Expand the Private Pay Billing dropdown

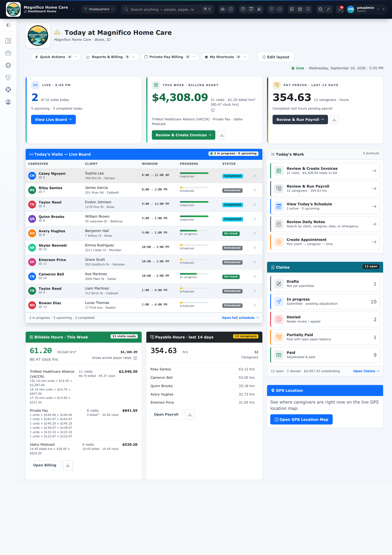coord(170,57)
